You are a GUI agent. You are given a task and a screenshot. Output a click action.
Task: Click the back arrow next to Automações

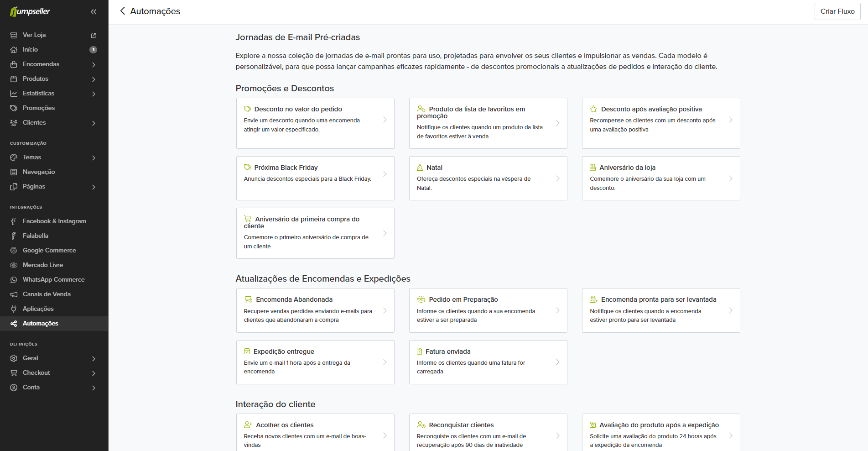point(122,11)
